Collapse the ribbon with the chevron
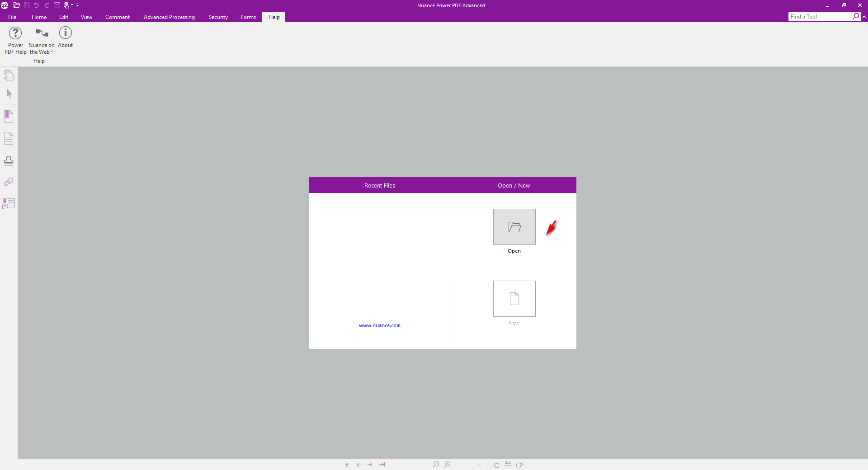 pyautogui.click(x=864, y=17)
